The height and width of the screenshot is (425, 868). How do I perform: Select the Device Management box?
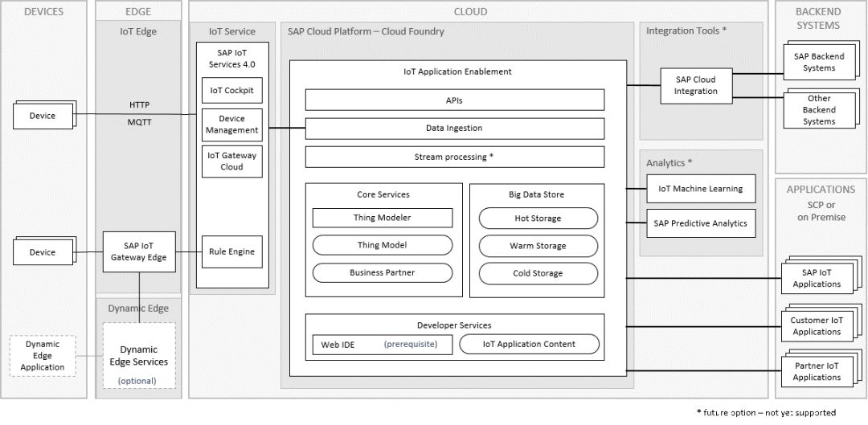coord(232,125)
